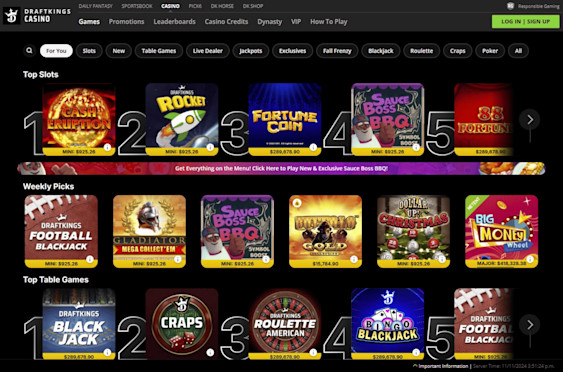Select the Fall Frenzy filter pill
The height and width of the screenshot is (372, 563).
pyautogui.click(x=337, y=51)
